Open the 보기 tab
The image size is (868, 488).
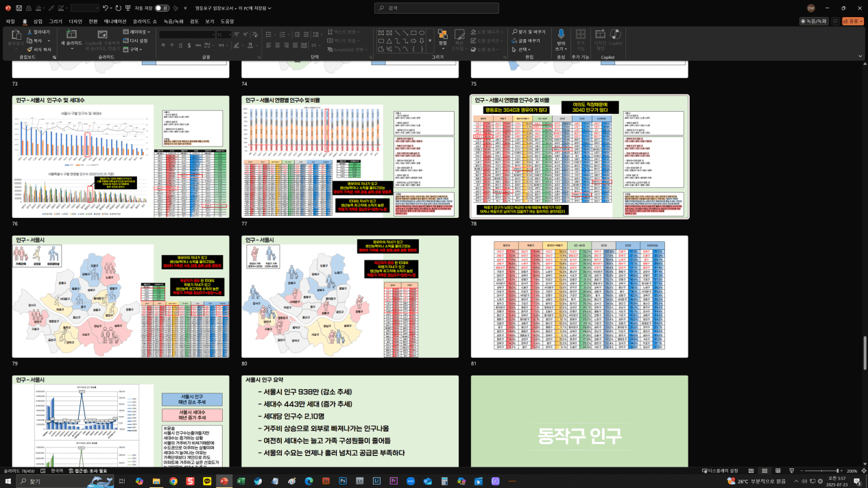(x=209, y=21)
